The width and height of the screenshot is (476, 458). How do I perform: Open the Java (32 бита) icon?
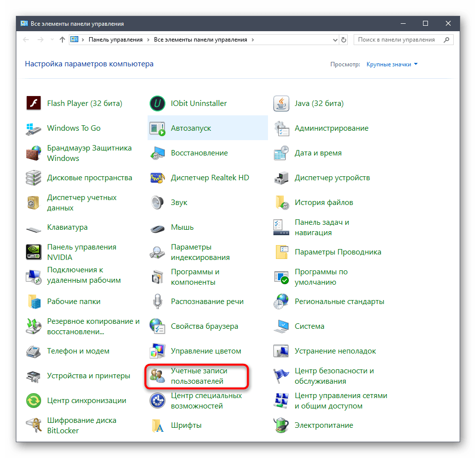pos(281,103)
